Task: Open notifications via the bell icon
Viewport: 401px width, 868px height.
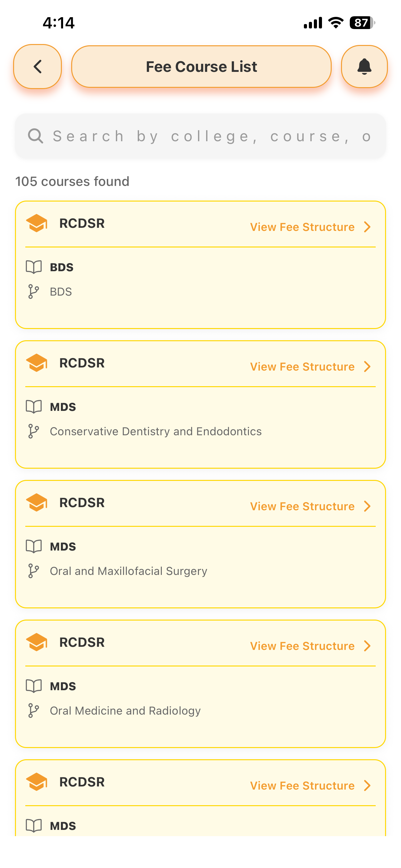Action: point(364,66)
